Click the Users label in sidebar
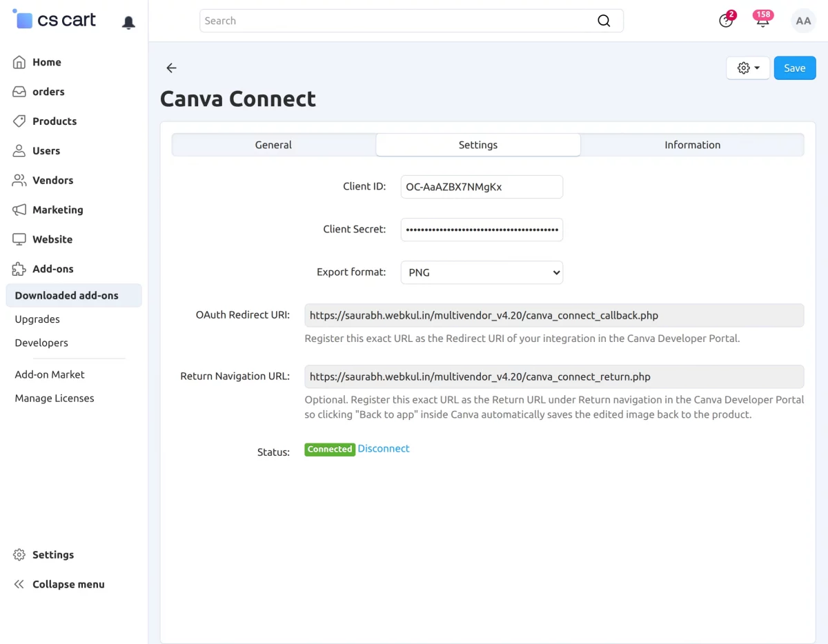The width and height of the screenshot is (828, 644). 46,151
